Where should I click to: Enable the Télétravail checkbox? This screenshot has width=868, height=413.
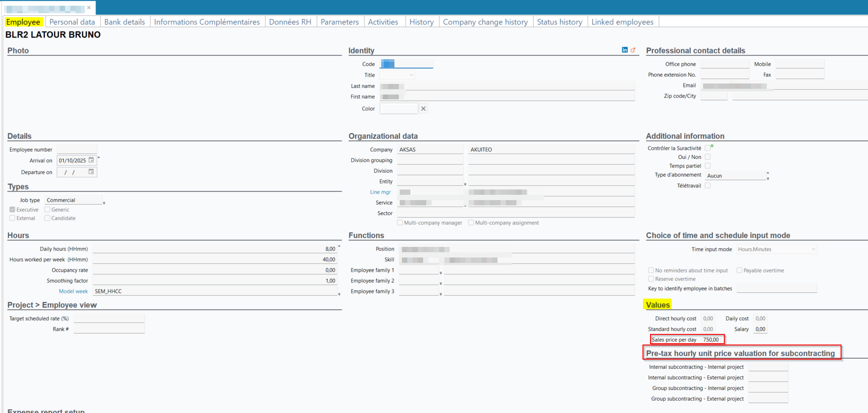[707, 186]
